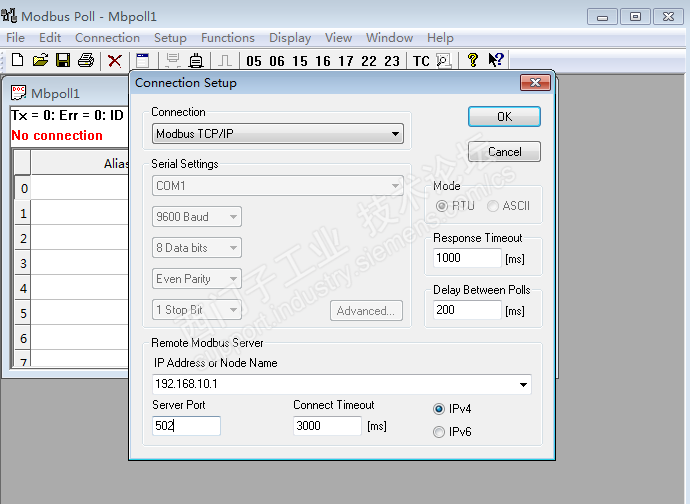Click the pulse signal toolbar icon
This screenshot has width=690, height=504.
[225, 60]
